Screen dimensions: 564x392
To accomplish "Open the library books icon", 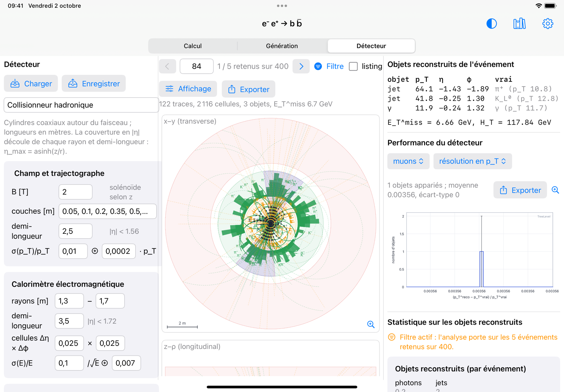I will (520, 24).
